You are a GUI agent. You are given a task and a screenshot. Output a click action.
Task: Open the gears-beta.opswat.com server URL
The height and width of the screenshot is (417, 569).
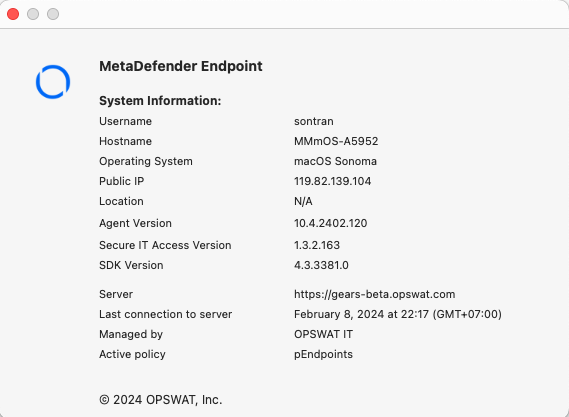click(374, 294)
